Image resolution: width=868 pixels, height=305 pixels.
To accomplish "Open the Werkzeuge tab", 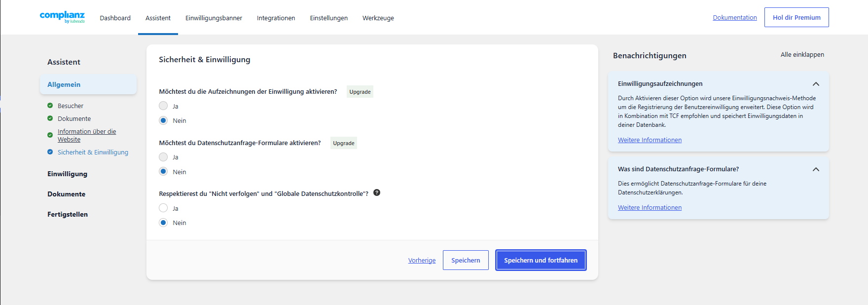I will pos(378,18).
